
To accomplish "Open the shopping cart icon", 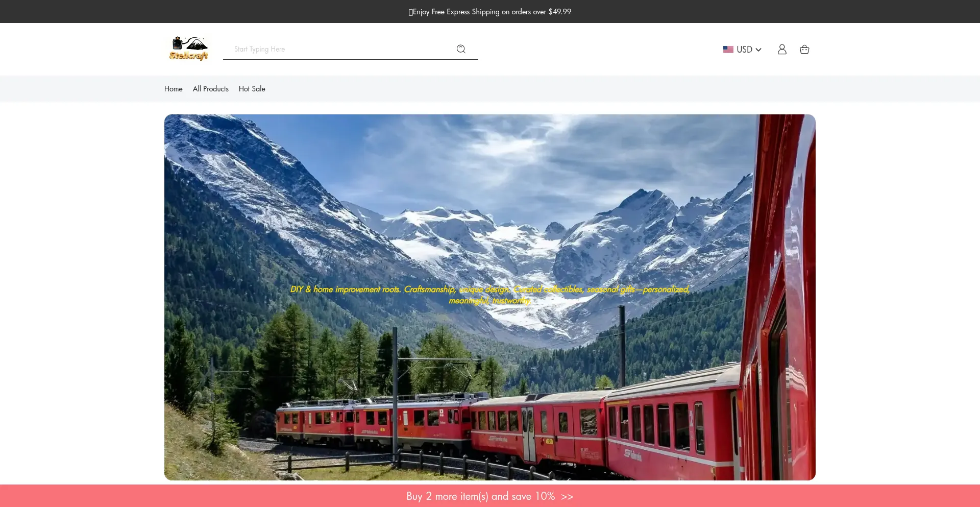I will coord(804,50).
